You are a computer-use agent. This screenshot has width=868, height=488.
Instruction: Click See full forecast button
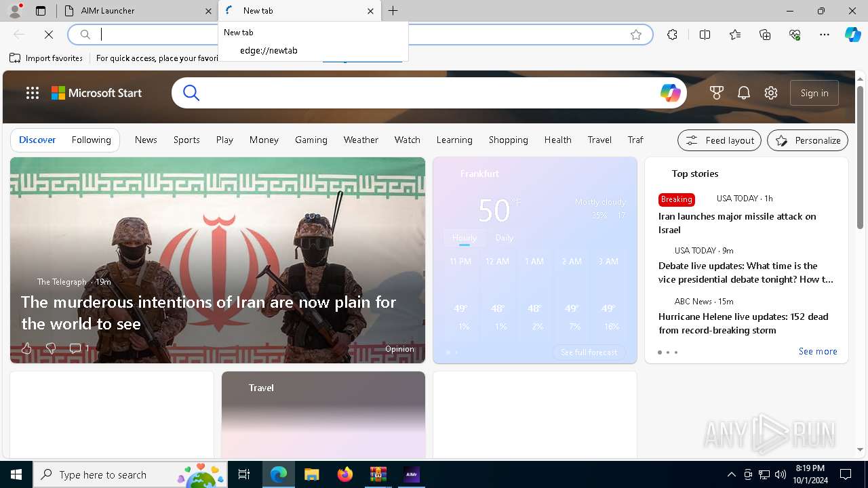pos(589,352)
